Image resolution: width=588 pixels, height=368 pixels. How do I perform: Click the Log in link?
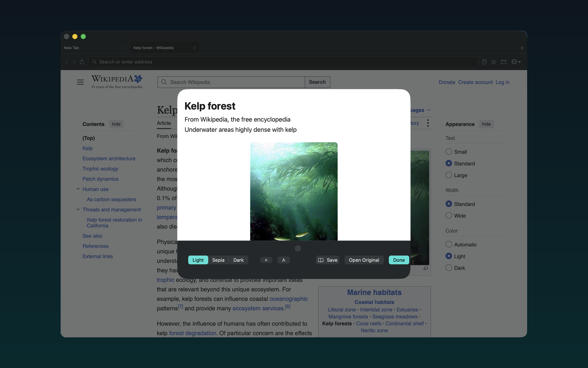(502, 82)
